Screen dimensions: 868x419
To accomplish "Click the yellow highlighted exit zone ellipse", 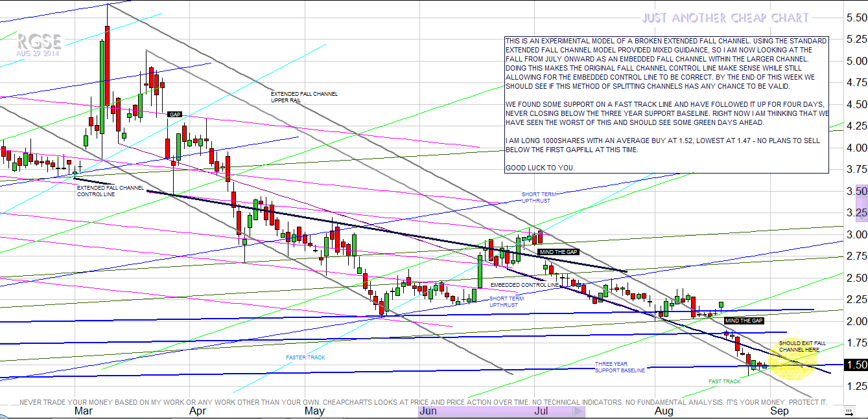I will point(793,360).
